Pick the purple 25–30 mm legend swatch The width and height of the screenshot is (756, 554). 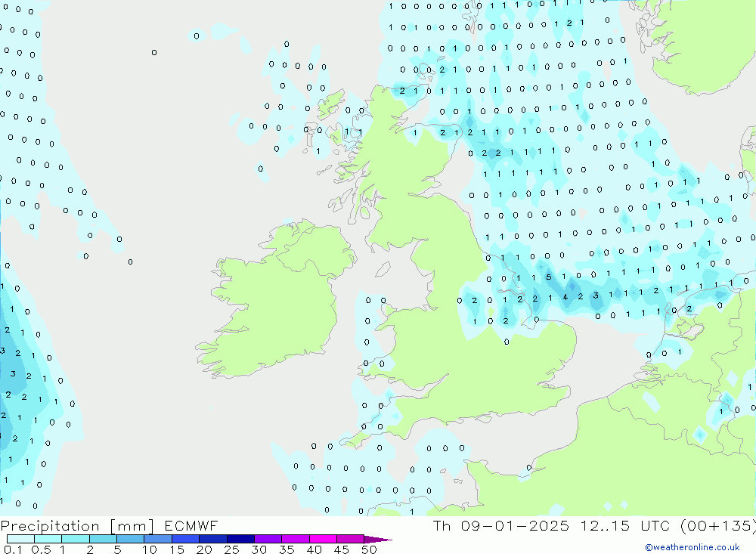click(x=240, y=540)
